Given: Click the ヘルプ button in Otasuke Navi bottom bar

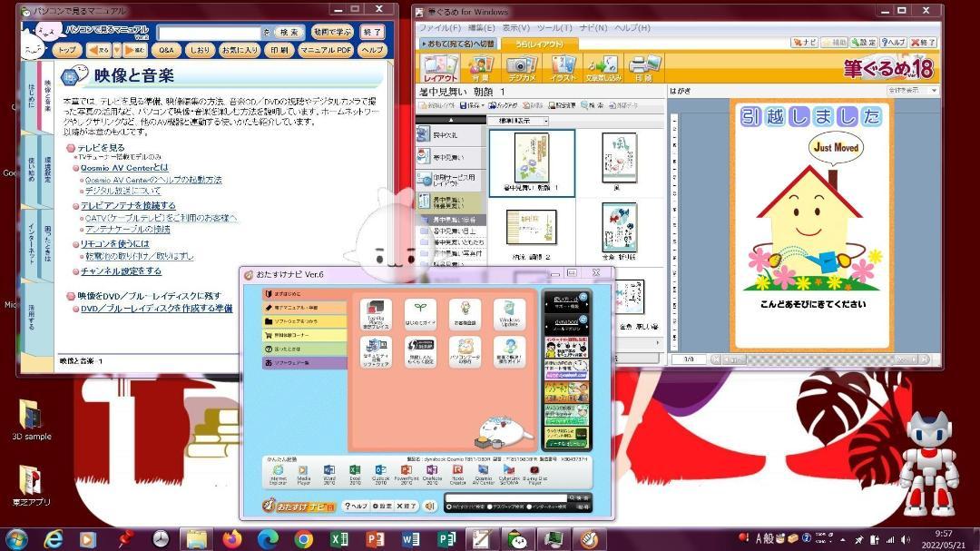Looking at the screenshot, I should [x=357, y=506].
